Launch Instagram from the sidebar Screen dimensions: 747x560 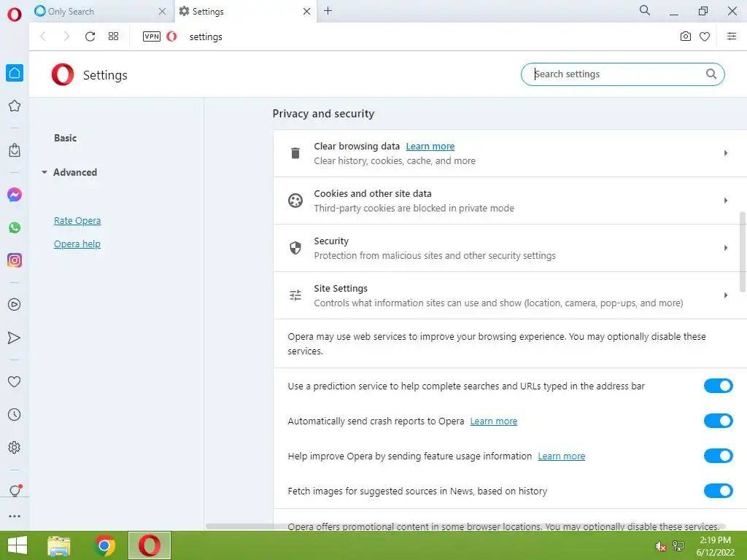[x=15, y=260]
